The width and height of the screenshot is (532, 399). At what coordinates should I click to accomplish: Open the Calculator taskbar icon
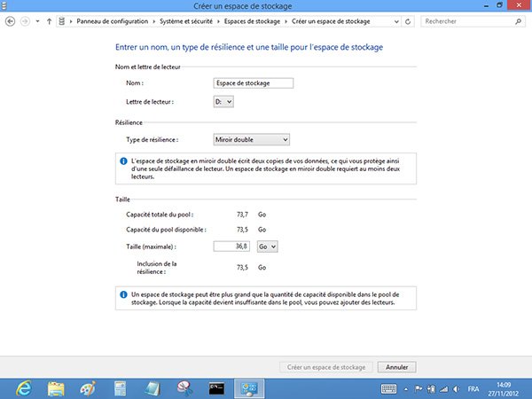click(120, 389)
